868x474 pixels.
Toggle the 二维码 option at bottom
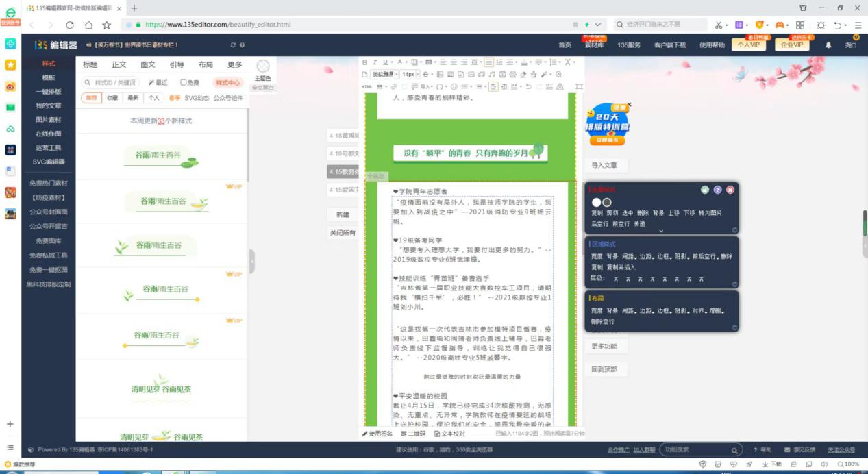[413, 434]
